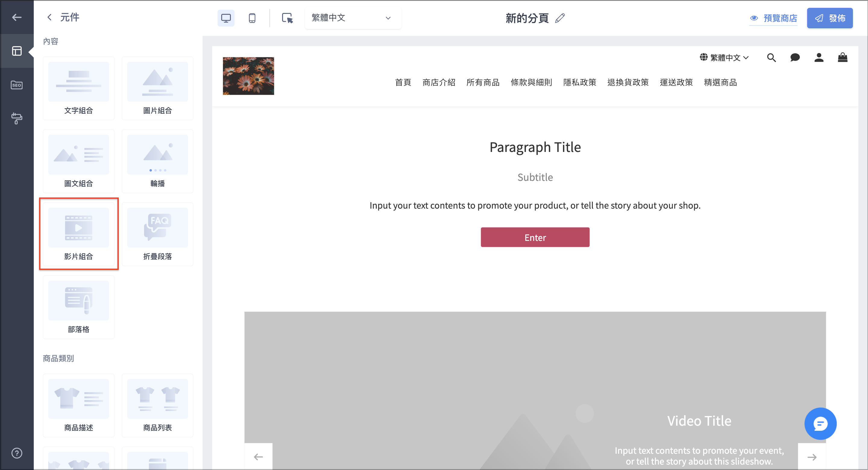Click the 商品類別 section heading
Viewport: 868px width, 470px height.
click(x=58, y=358)
